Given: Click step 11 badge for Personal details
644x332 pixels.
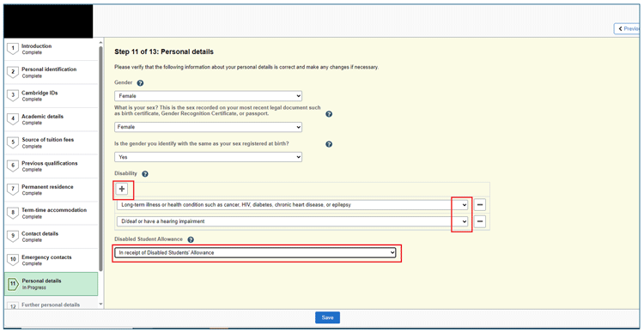Looking at the screenshot, I should [13, 284].
